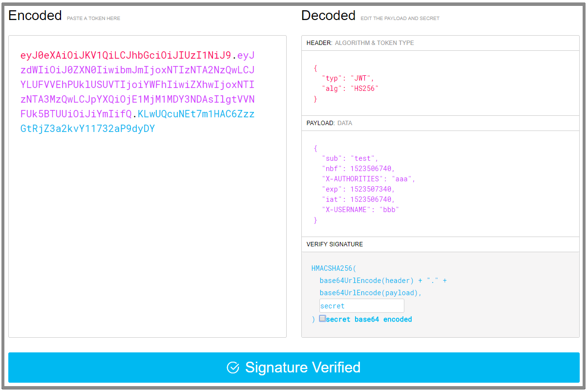Click the '"iat": 1523506740,' line

(x=358, y=199)
